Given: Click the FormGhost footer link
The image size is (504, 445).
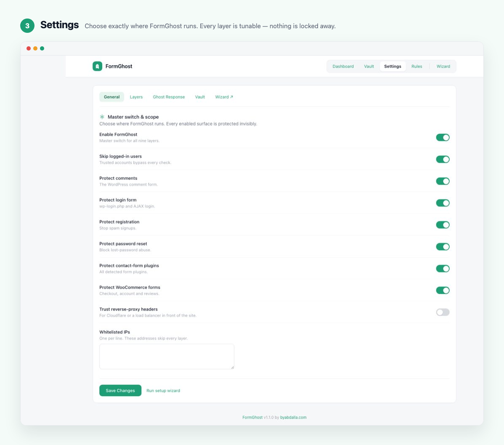Looking at the screenshot, I should click(x=252, y=417).
